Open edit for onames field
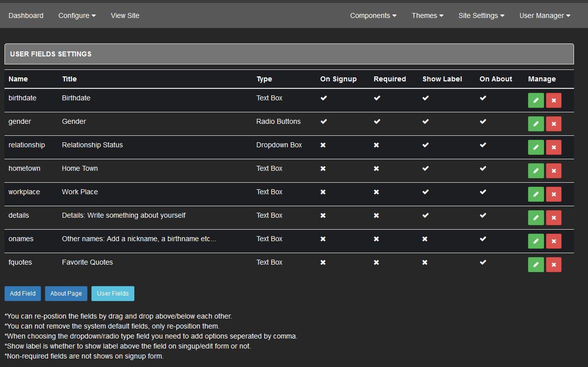Image resolution: width=588 pixels, height=367 pixels. [536, 241]
